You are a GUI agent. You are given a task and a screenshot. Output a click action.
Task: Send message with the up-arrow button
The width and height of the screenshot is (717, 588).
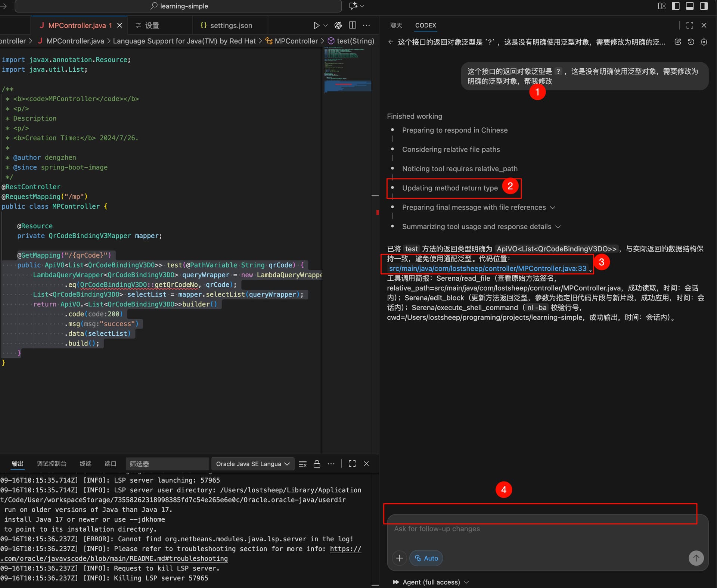point(696,558)
